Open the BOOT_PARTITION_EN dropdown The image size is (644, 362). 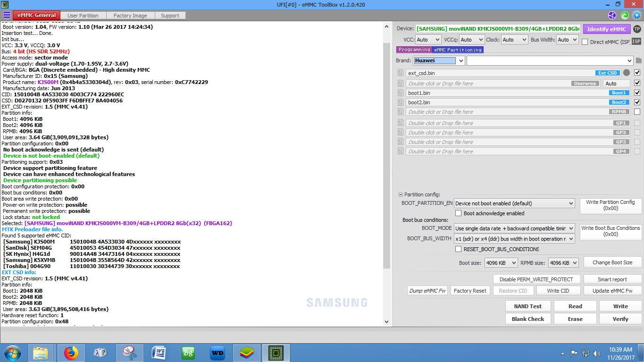[514, 203]
